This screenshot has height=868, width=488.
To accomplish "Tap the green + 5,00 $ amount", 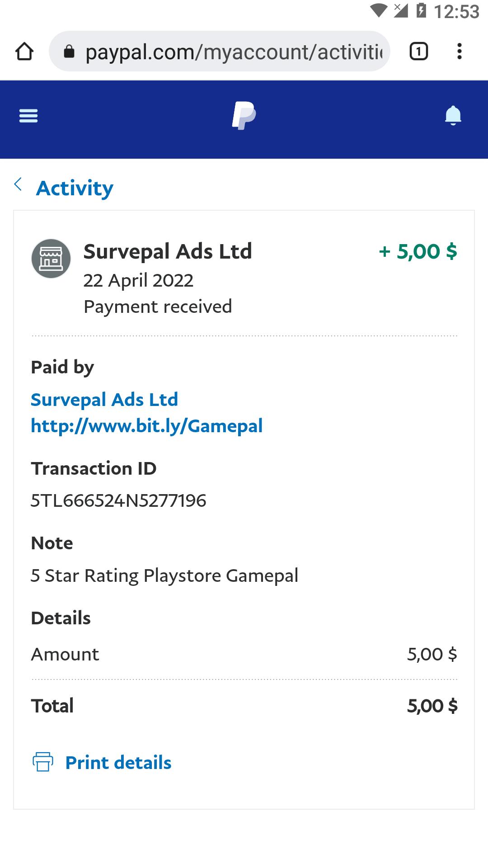I will [418, 251].
